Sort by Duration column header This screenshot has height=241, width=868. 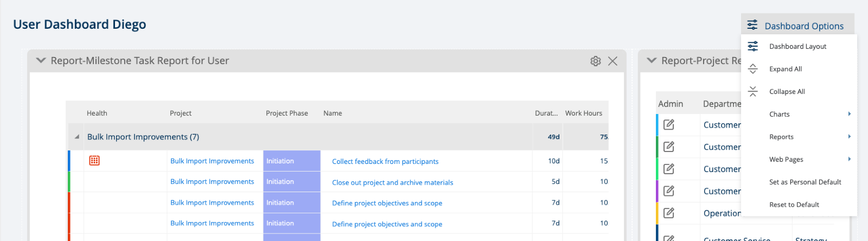(546, 113)
